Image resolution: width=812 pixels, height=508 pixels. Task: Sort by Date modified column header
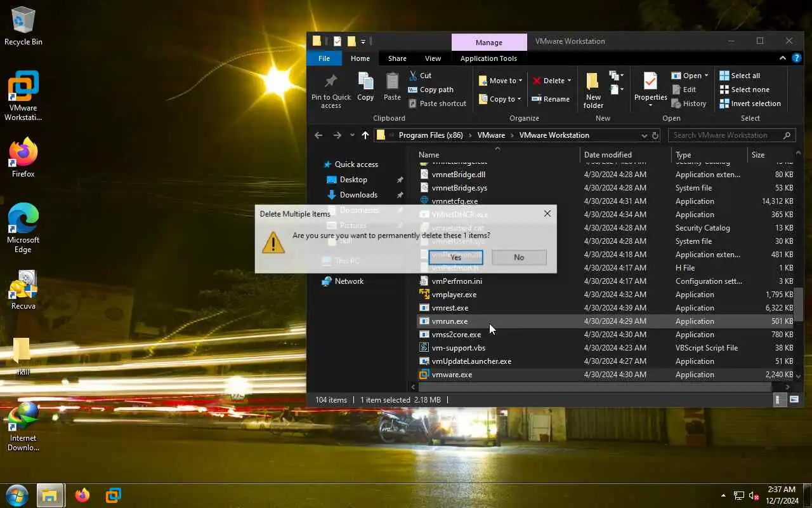point(626,155)
